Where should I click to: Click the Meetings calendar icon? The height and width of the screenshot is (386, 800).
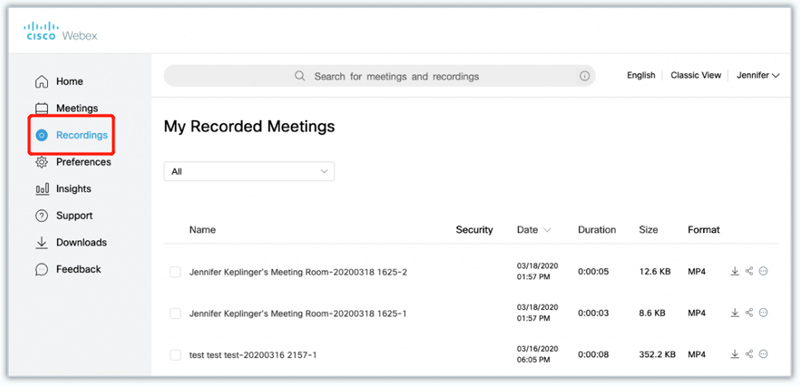tap(41, 109)
